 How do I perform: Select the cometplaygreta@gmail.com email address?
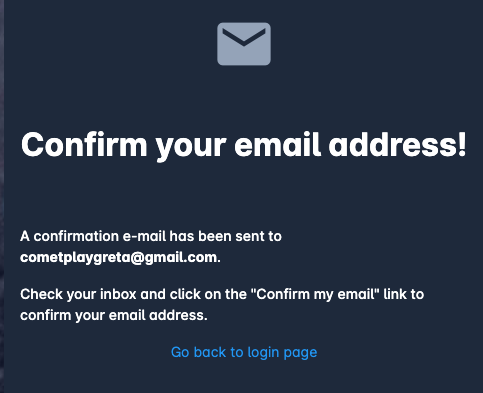[x=119, y=258]
